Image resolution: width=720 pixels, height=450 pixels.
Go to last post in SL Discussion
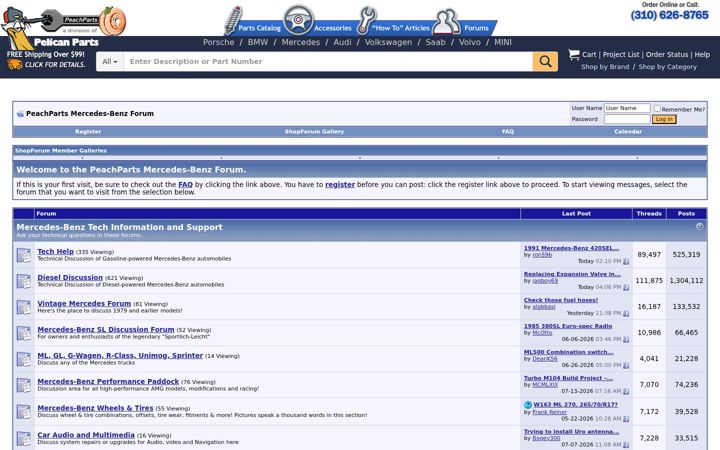pyautogui.click(x=626, y=340)
